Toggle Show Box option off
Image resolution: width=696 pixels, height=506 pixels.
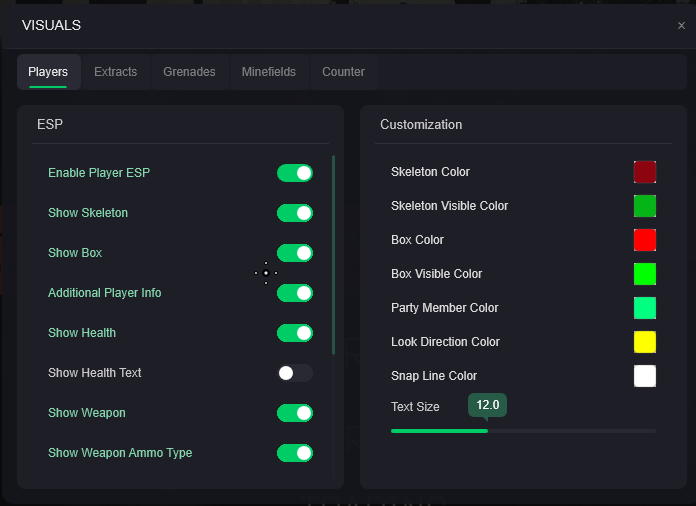295,253
